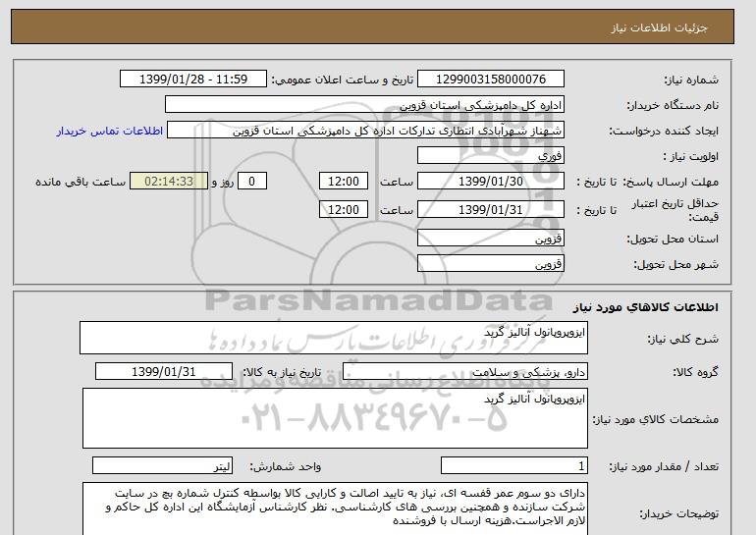Select the goods need date 1399/01/31
The image size is (756, 535).
click(x=164, y=372)
